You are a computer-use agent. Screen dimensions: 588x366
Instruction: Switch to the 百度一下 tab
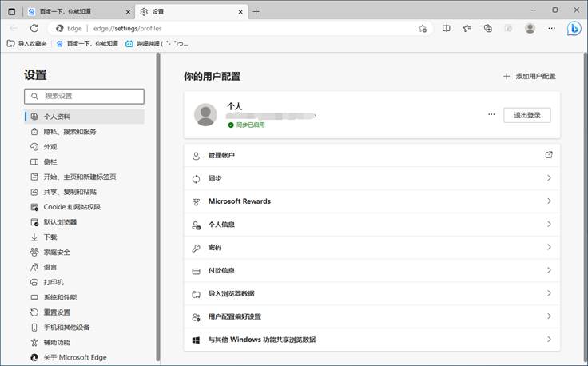72,12
